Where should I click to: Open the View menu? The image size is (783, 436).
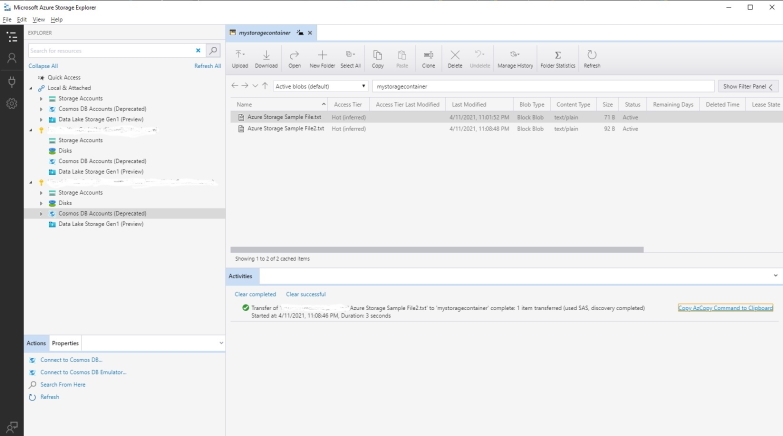38,19
